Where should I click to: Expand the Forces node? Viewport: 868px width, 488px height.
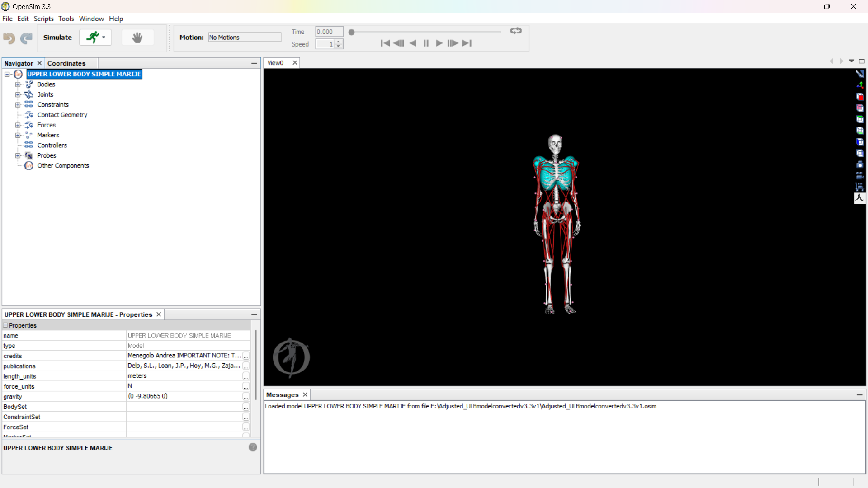tap(18, 125)
